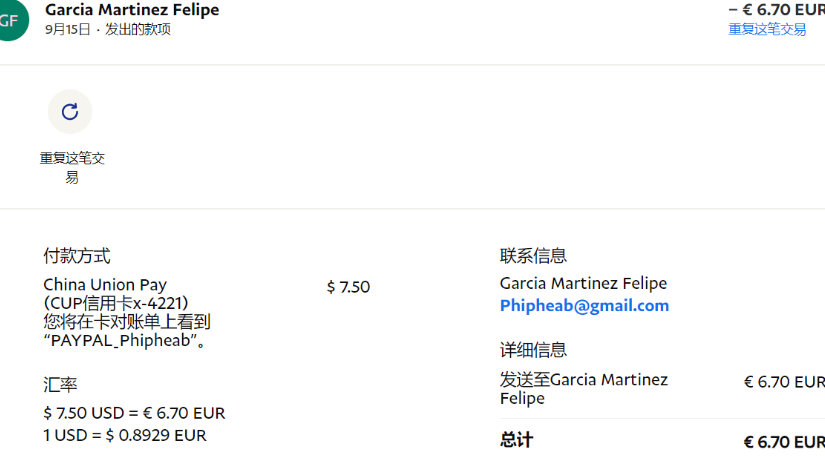The height and width of the screenshot is (457, 825).
Task: Click the top-right 重复这笔交易 link
Action: [x=767, y=29]
